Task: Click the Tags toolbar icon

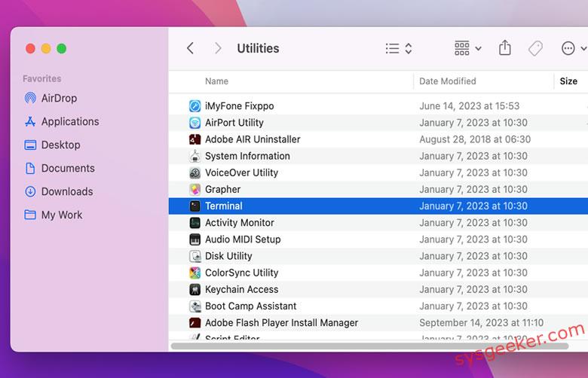Action: 535,48
